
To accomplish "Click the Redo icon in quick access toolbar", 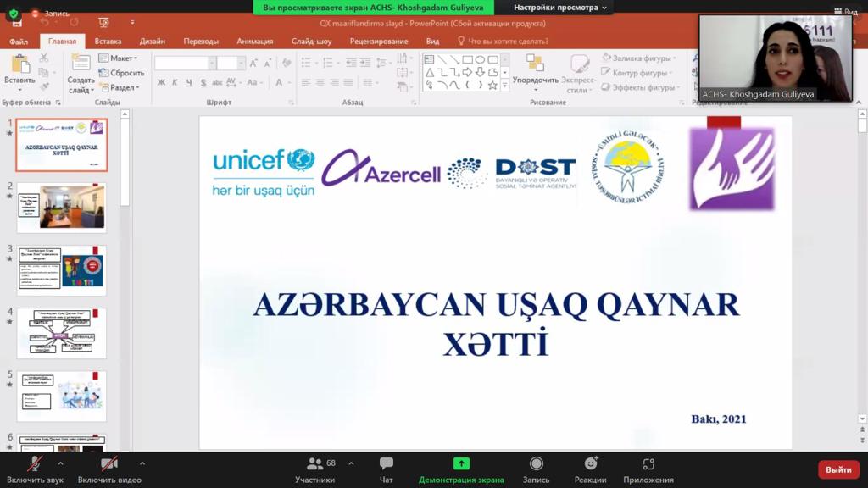I will [74, 22].
